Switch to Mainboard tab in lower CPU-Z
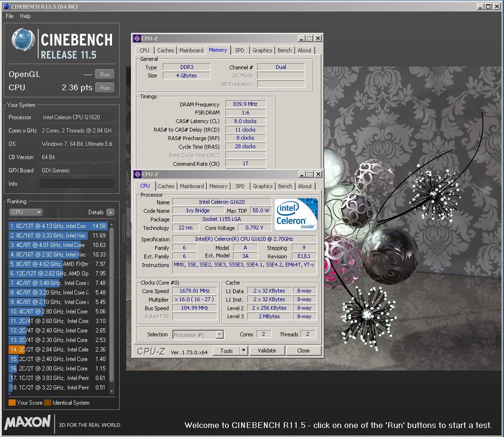 192,186
